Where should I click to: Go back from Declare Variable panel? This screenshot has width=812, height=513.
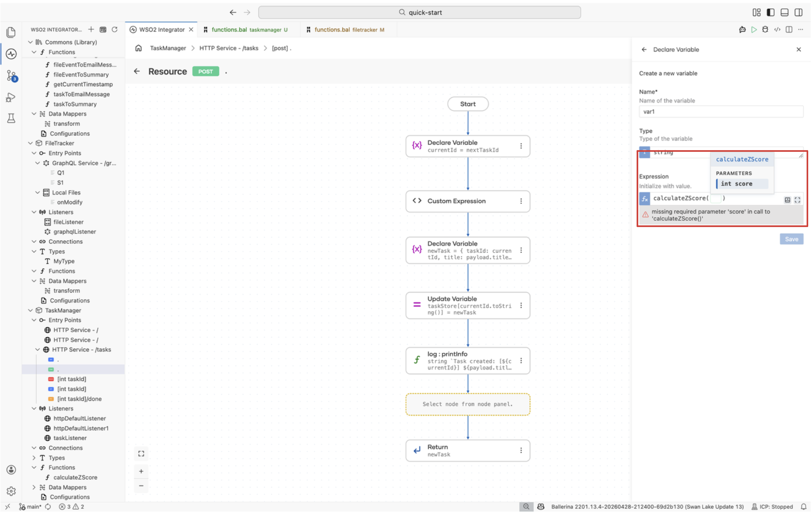coord(644,50)
